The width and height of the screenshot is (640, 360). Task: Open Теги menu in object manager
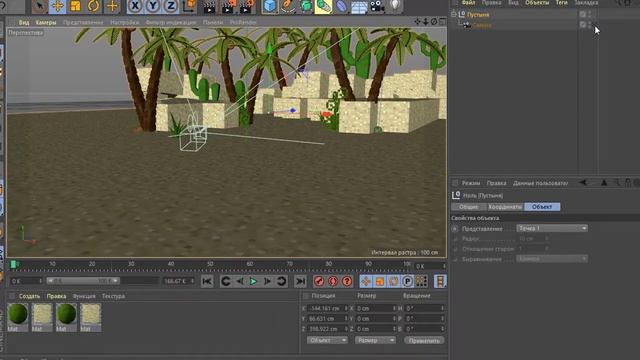[x=561, y=2]
